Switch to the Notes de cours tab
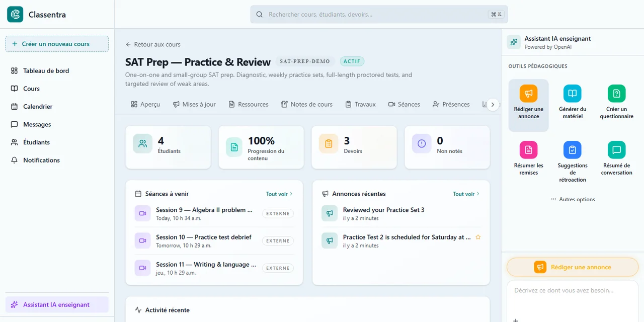Image resolution: width=644 pixels, height=322 pixels. pos(307,104)
